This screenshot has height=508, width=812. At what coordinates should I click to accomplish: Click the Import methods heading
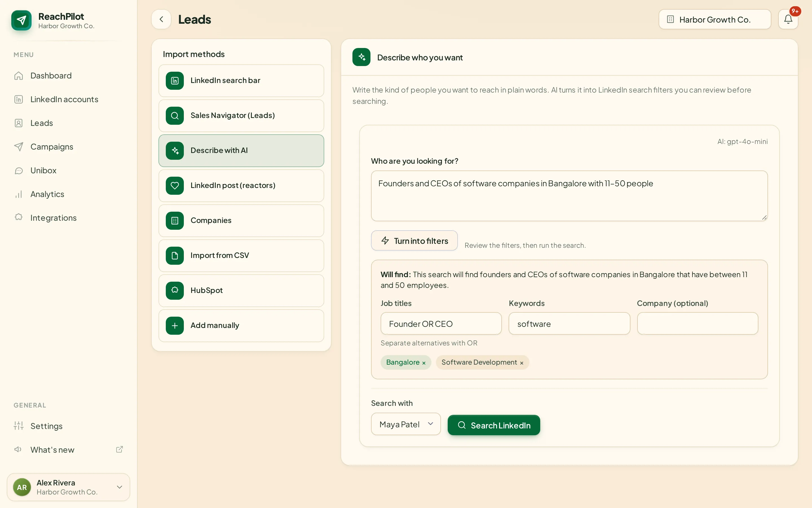pos(194,54)
